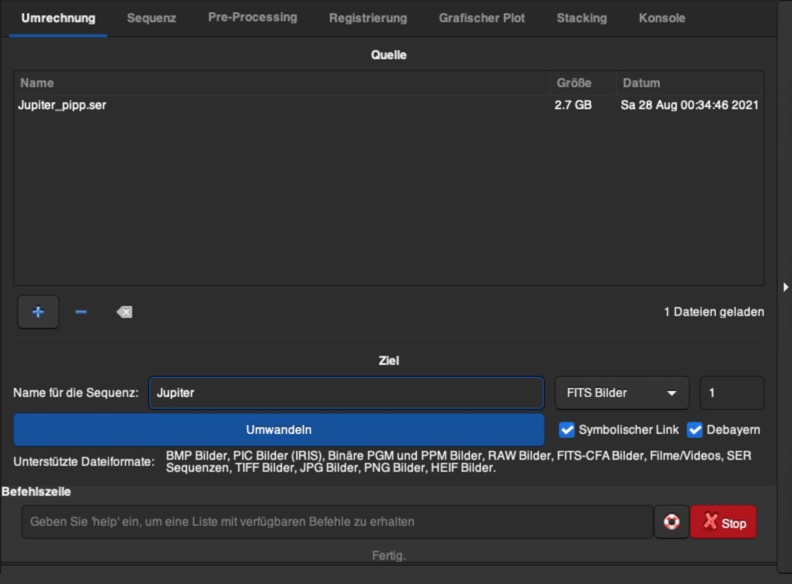The width and height of the screenshot is (792, 584).
Task: Switch to the Sequenz tab
Action: point(151,18)
